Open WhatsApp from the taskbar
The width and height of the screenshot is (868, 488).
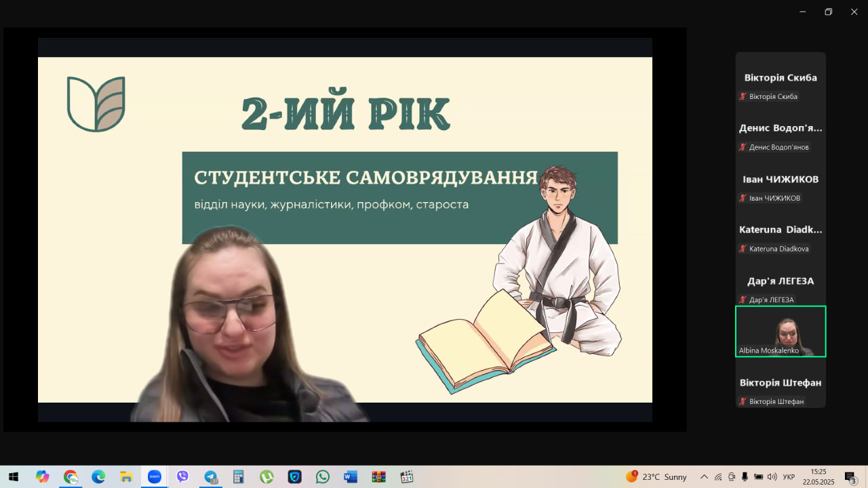[322, 476]
